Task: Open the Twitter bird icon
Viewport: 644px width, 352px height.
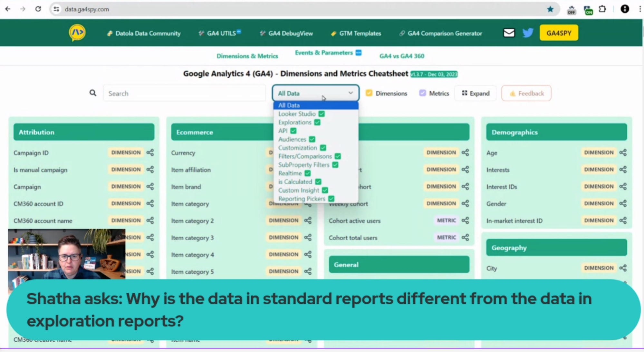Action: pyautogui.click(x=528, y=33)
